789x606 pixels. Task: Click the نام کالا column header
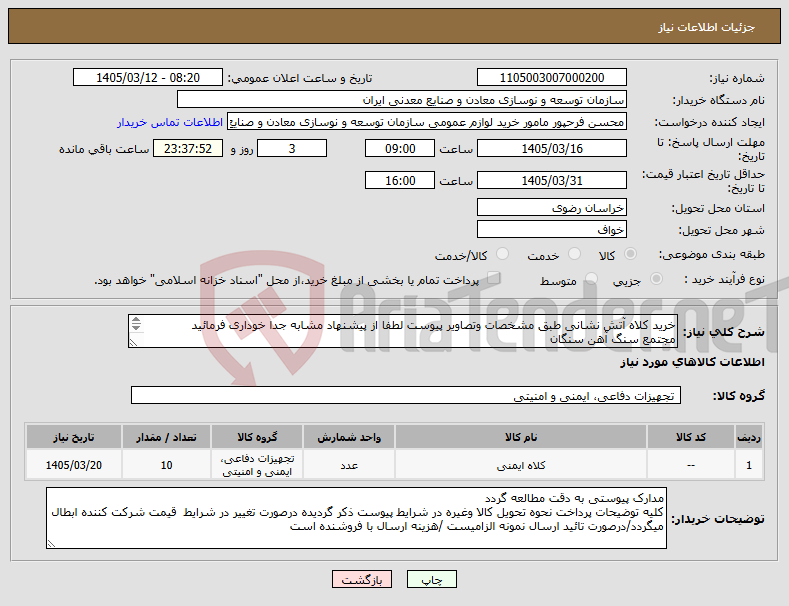pos(521,437)
